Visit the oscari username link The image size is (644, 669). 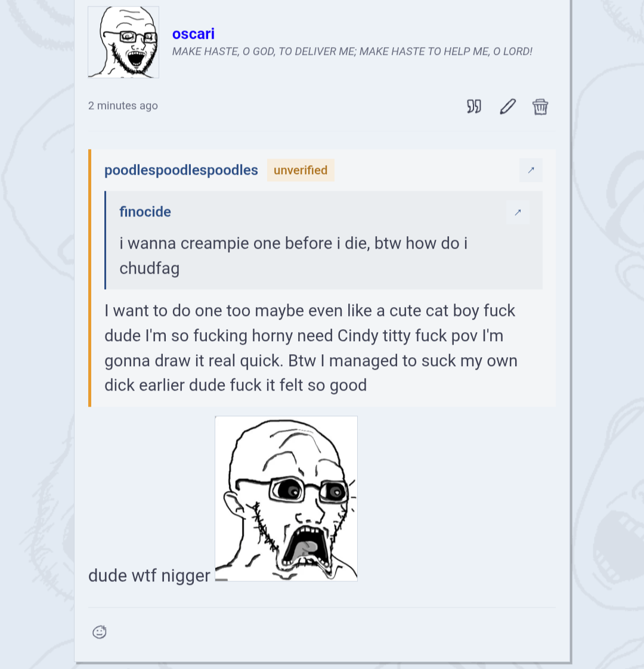click(x=193, y=34)
